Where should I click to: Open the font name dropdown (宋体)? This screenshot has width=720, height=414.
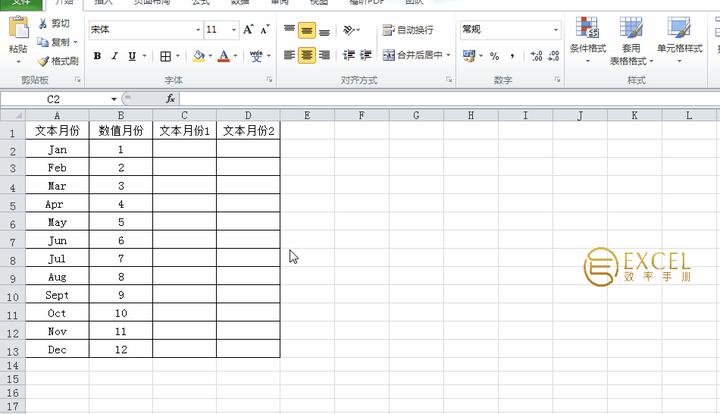tap(198, 30)
